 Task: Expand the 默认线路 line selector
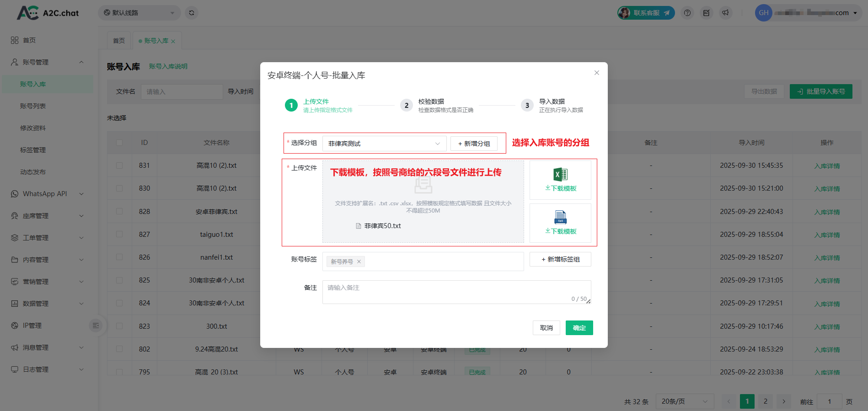click(139, 13)
